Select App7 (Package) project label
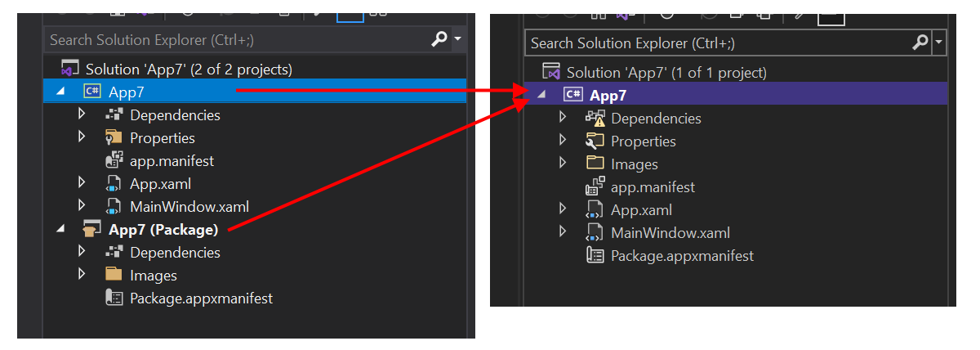Viewport: 980px width, 350px height. pos(163,230)
